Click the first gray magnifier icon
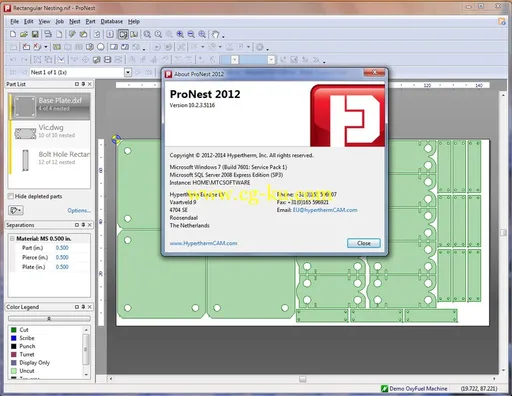This screenshot has height=396, width=512. 147,34
